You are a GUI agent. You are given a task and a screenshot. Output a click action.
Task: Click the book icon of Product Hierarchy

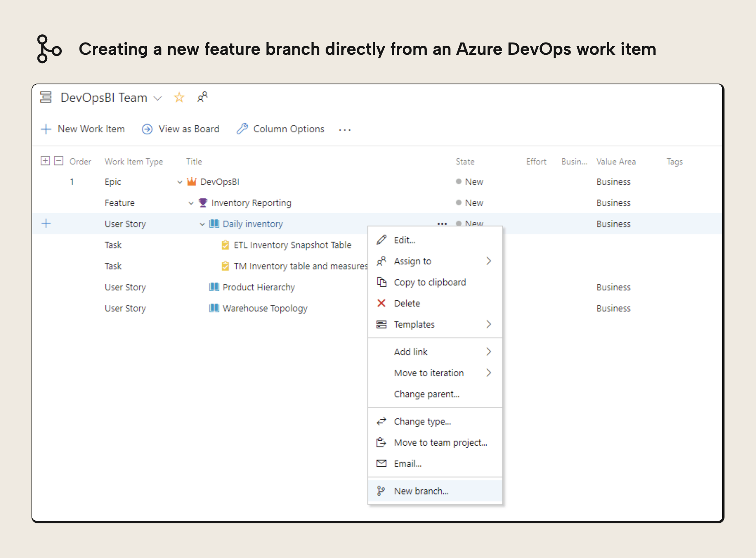coord(214,287)
